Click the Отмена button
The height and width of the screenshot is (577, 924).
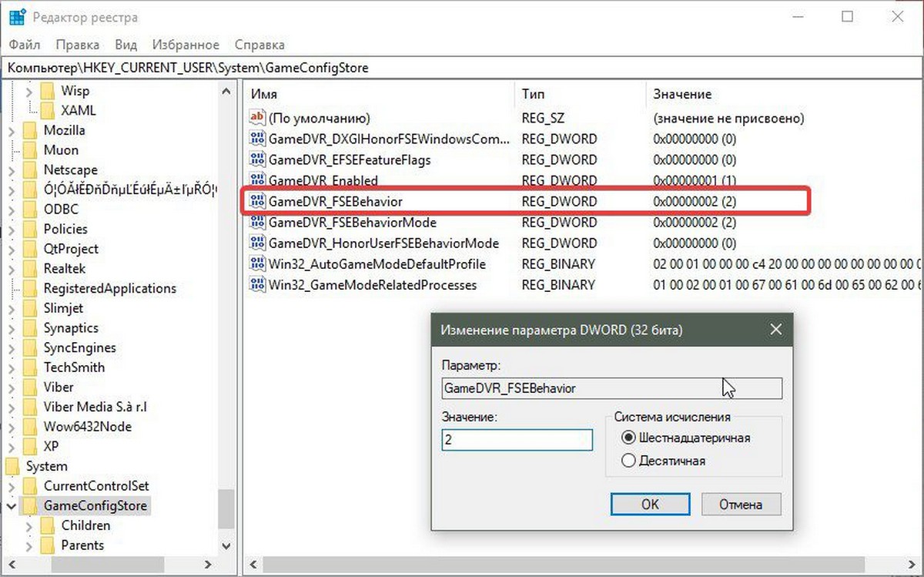(x=741, y=505)
